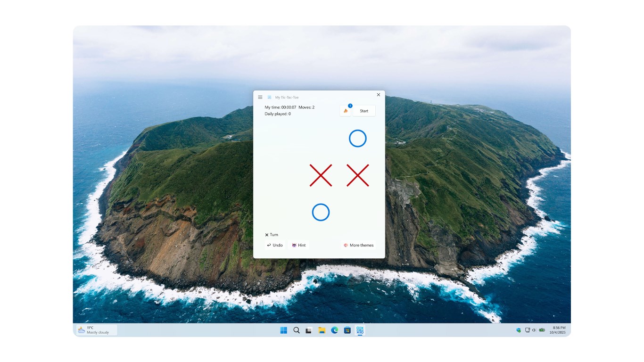Open More themes

point(358,245)
